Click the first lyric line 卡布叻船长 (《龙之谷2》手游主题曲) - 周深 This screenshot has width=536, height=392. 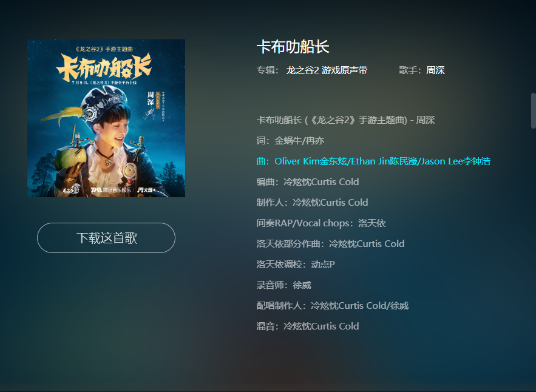pyautogui.click(x=345, y=120)
